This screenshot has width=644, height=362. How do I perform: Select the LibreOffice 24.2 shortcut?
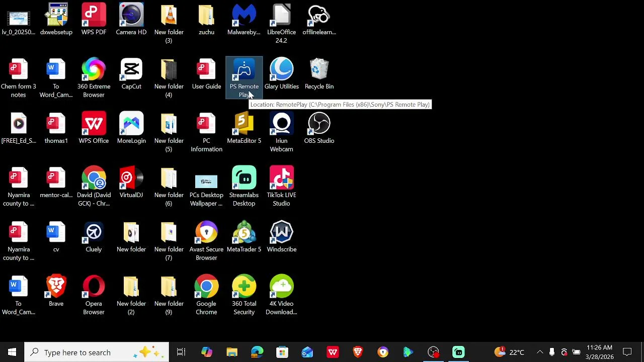(281, 24)
